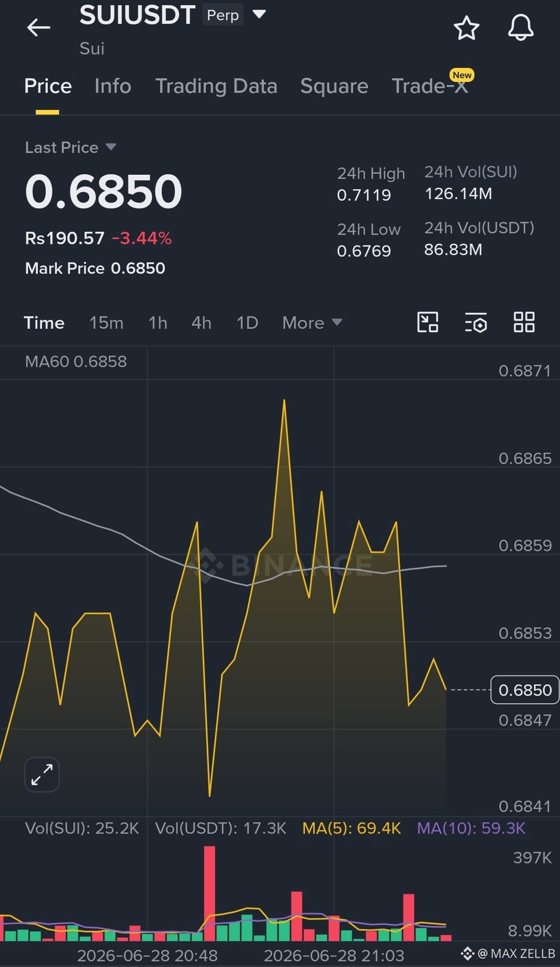
Task: Tap the current price label 0.6850 on axis
Action: pos(524,690)
